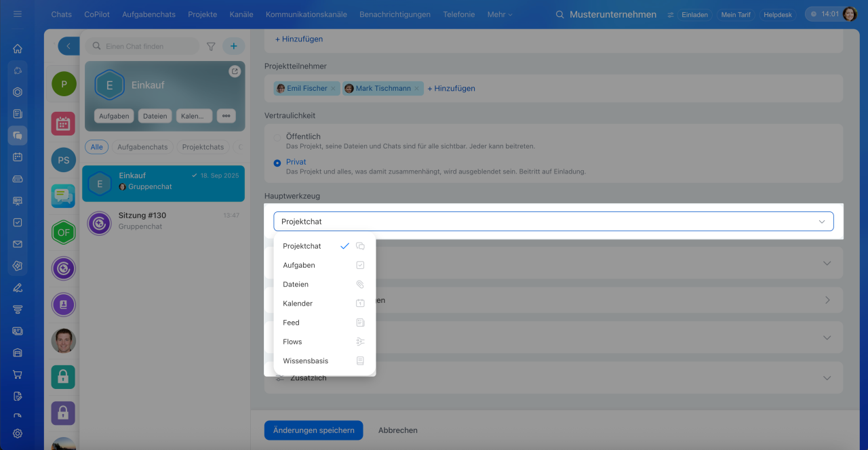Switch to the Aufgabenchats top tab
The height and width of the screenshot is (450, 868).
[x=149, y=14]
